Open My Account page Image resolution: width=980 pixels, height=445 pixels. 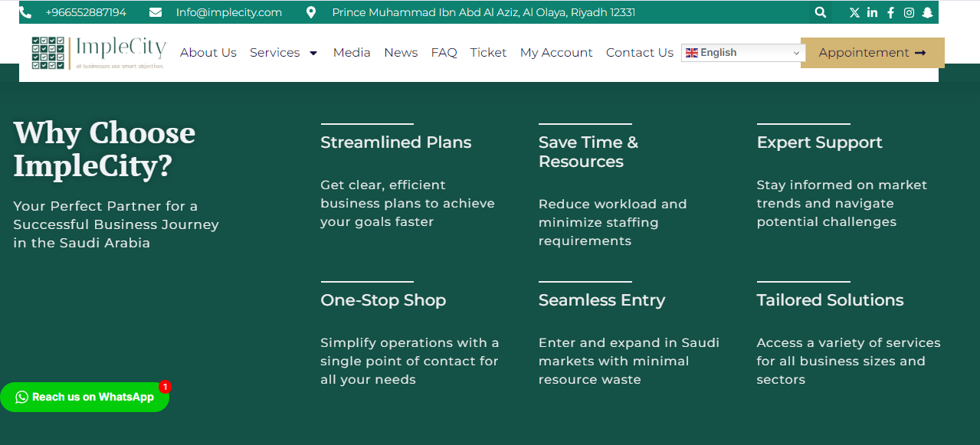[556, 53]
